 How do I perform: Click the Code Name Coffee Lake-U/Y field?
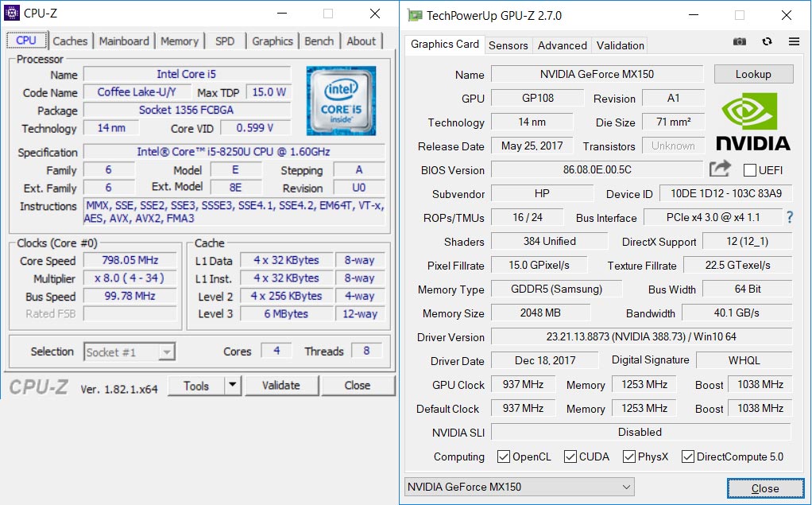[137, 91]
